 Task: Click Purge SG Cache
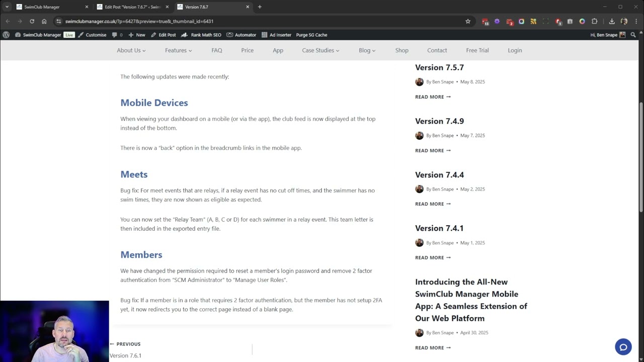click(311, 35)
